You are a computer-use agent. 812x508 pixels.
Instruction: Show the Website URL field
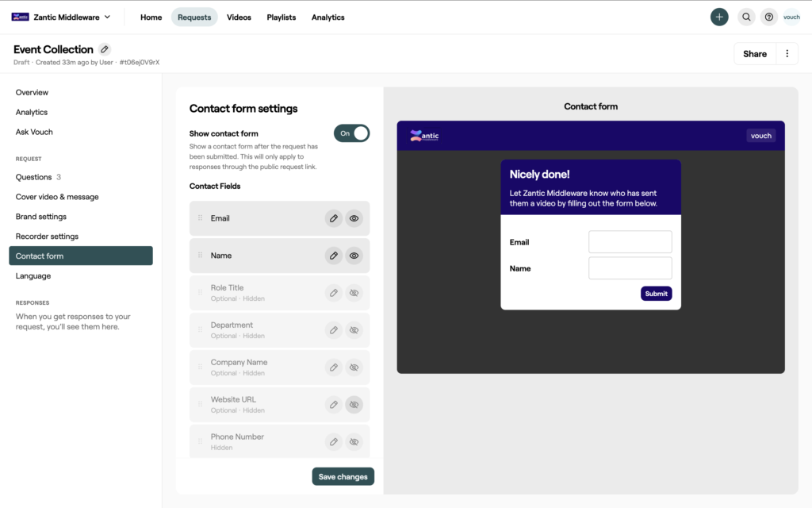click(354, 405)
